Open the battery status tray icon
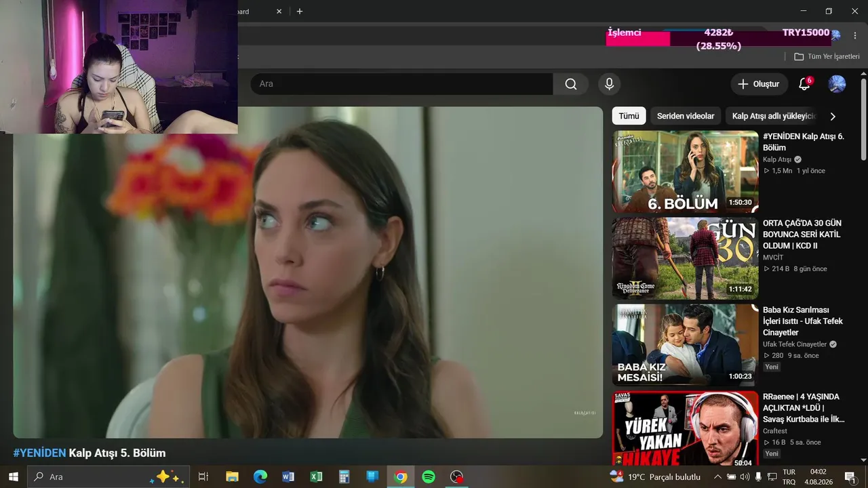 731,476
